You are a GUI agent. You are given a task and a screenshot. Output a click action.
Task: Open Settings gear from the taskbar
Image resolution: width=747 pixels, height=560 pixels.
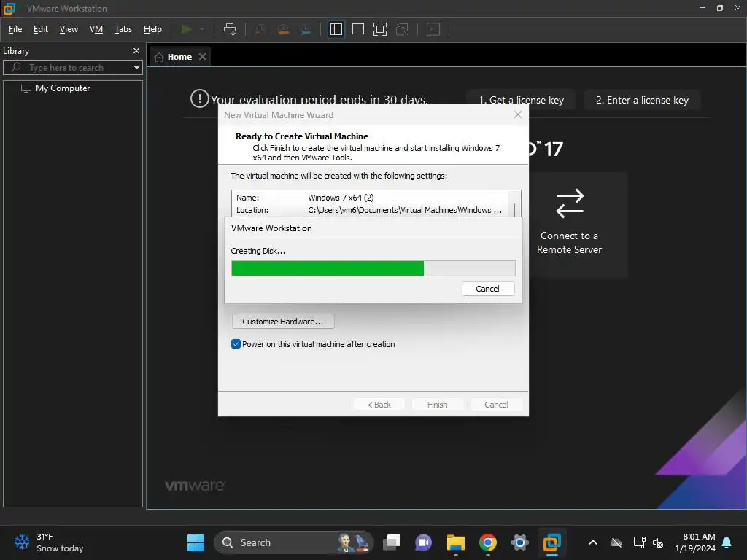pos(519,542)
